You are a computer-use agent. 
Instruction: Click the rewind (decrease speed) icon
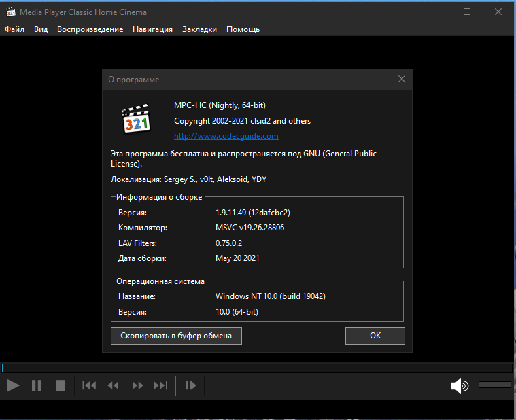113,385
